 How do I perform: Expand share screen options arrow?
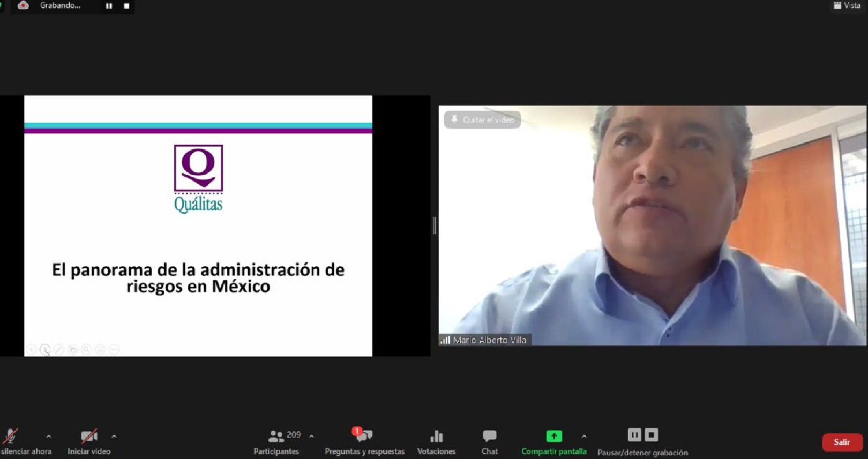pyautogui.click(x=584, y=437)
